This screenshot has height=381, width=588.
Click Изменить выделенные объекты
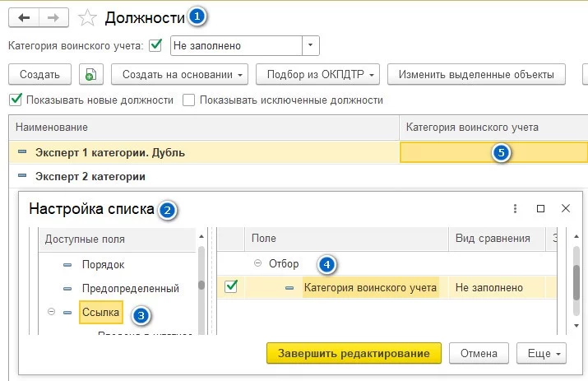pos(476,74)
